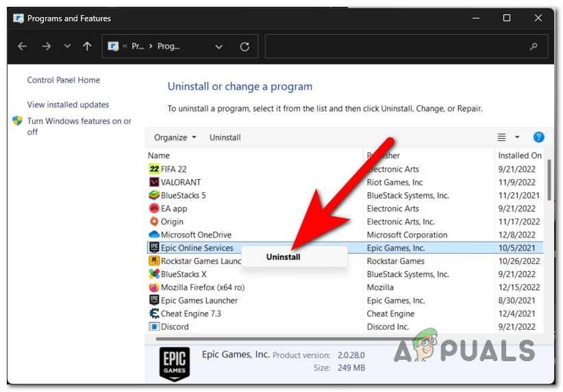Click the Discord program icon
Viewport: 563px width, 392px height.
[154, 327]
